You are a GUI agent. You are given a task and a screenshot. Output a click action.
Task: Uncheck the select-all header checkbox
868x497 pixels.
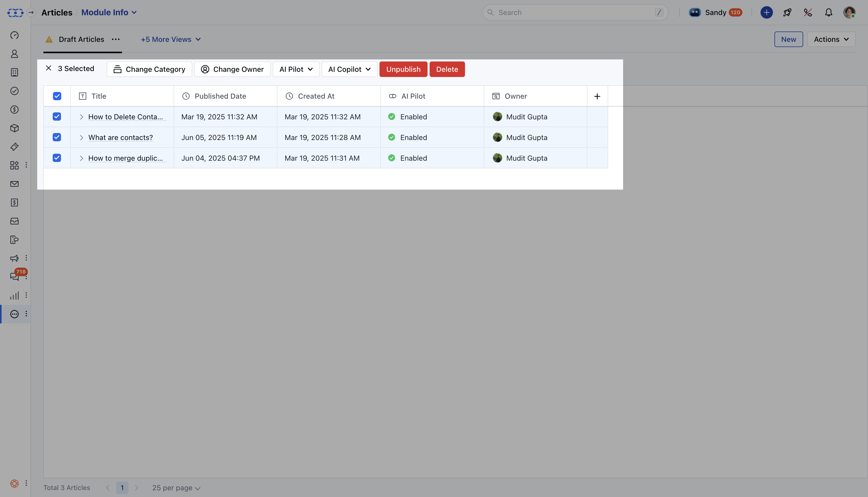(x=57, y=96)
